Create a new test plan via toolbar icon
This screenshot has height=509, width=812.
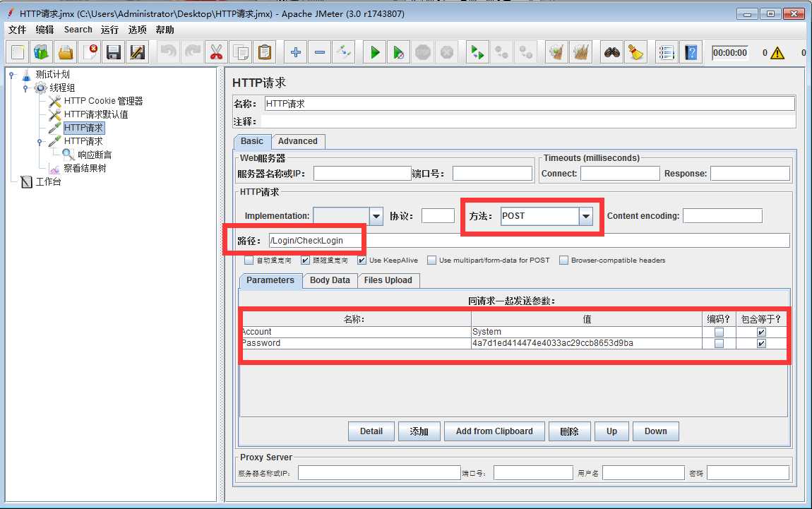[18, 52]
